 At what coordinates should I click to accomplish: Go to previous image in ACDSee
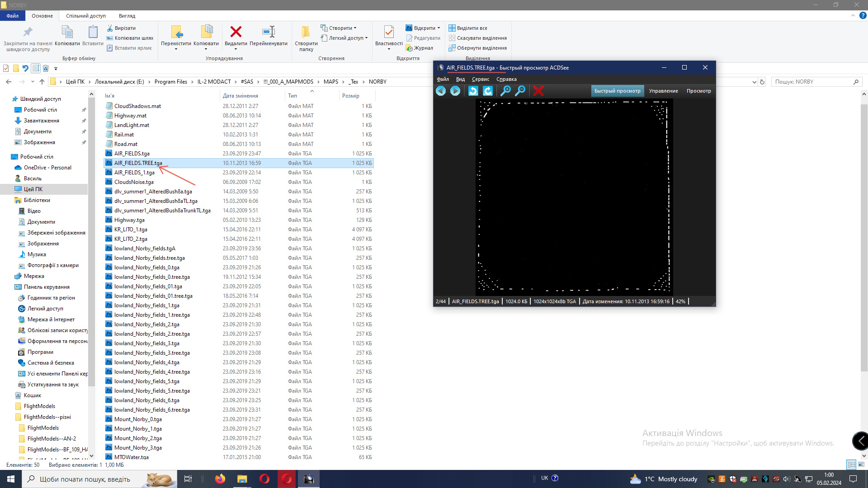pos(441,91)
